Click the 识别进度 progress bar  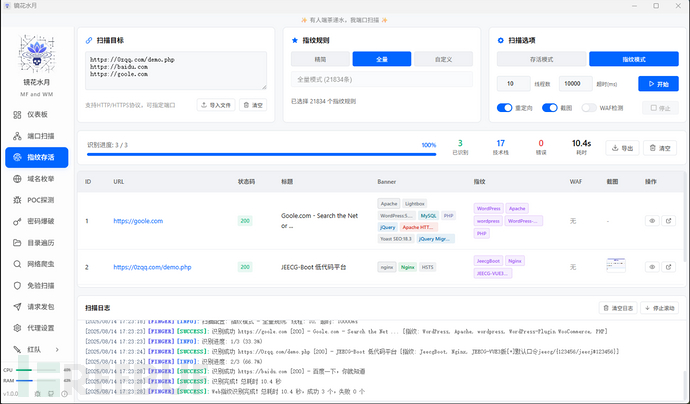(261, 154)
